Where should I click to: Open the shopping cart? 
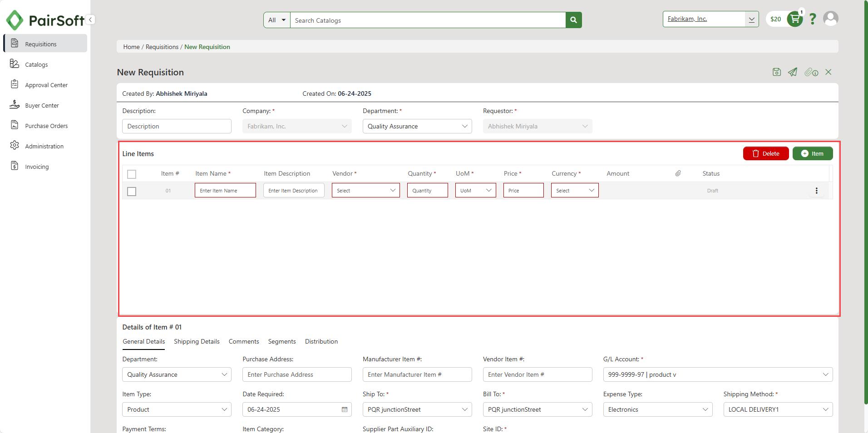click(x=795, y=19)
